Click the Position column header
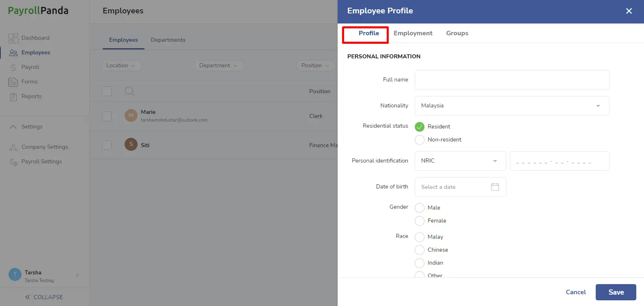The image size is (644, 306). [320, 92]
